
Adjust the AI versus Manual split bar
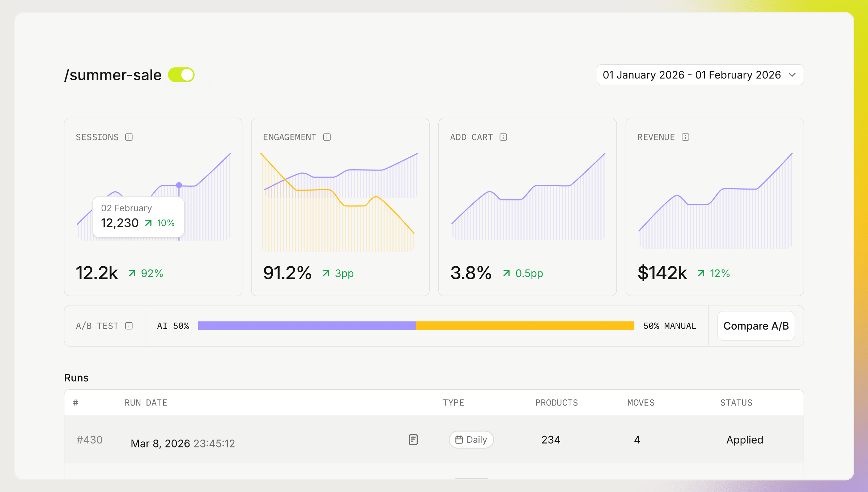[416, 326]
